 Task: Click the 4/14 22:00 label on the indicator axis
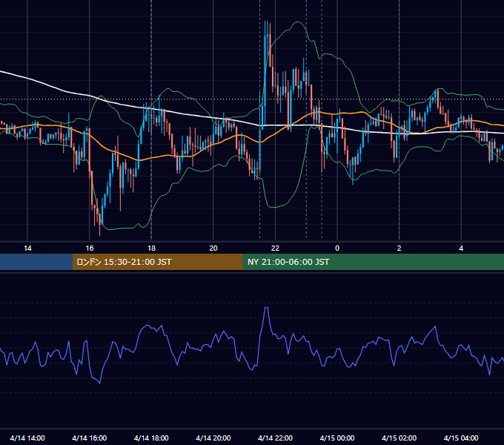click(275, 438)
